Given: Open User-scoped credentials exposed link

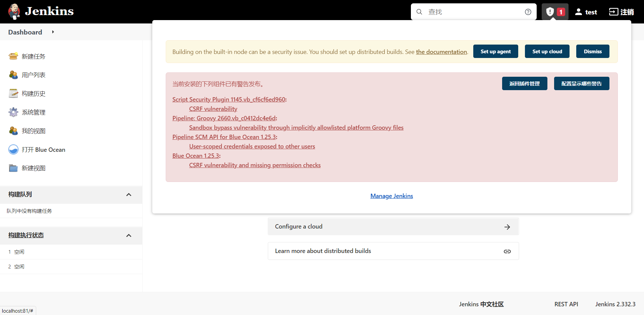Looking at the screenshot, I should coord(252,146).
